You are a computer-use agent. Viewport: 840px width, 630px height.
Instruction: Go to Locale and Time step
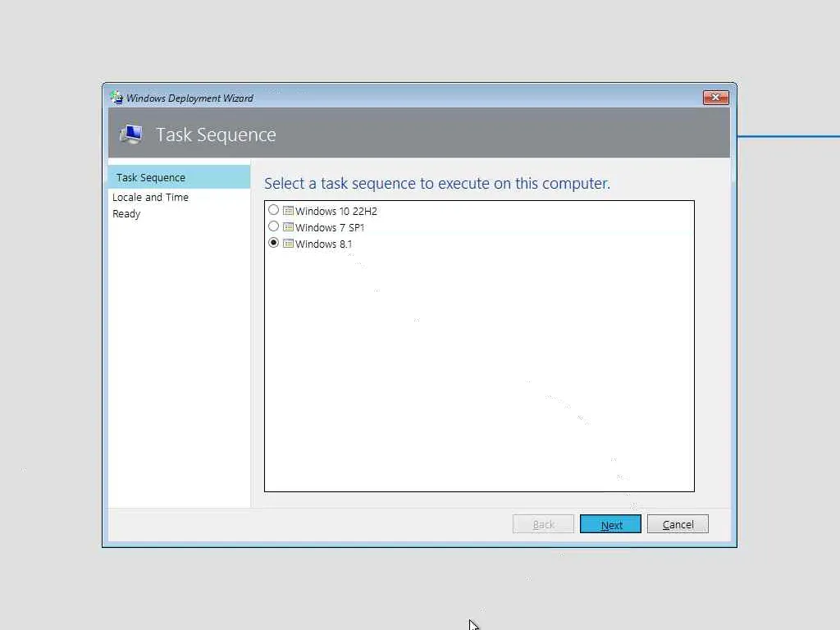tap(151, 197)
